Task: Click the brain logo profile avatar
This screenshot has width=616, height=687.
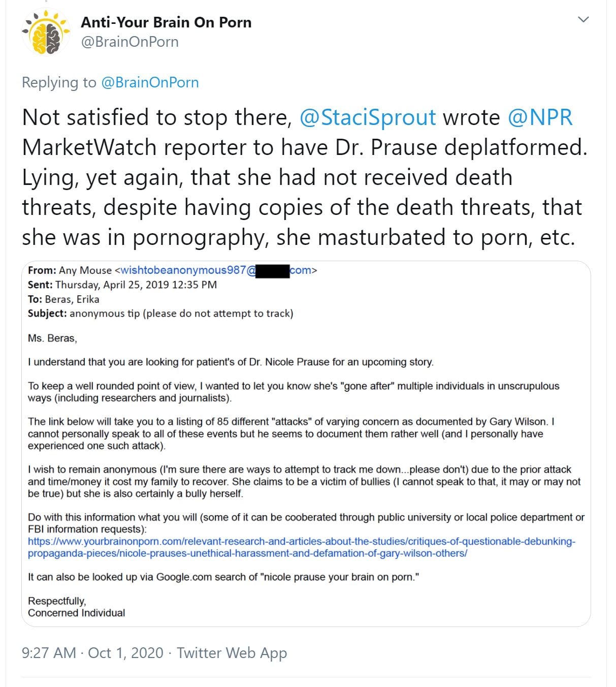Action: pos(46,32)
